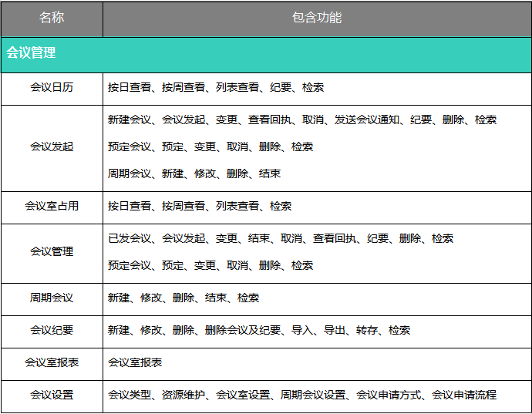Click the function text in 会议室占用 row
Screen dimensions: 532x414
coord(200,207)
